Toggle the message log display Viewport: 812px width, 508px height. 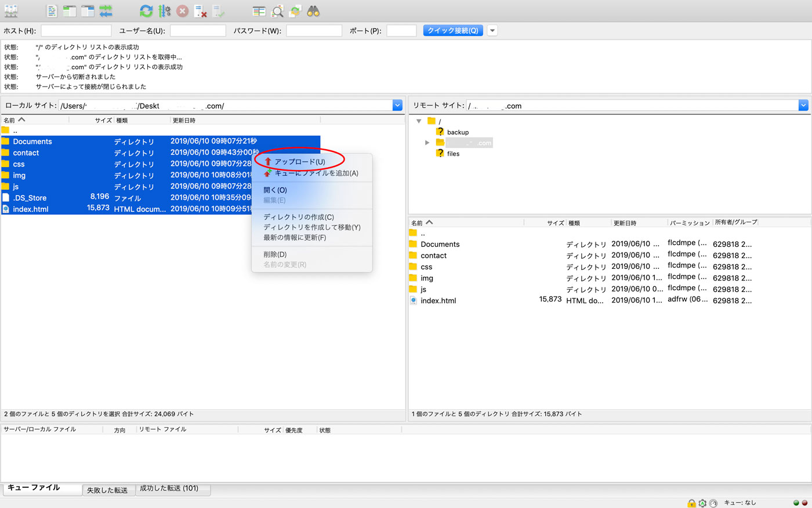[x=52, y=11]
